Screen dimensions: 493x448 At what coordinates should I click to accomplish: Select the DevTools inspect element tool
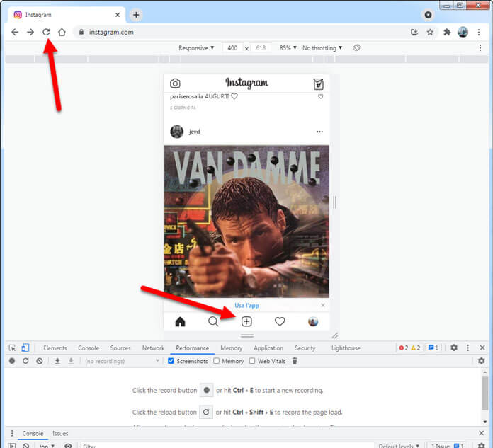click(x=12, y=348)
